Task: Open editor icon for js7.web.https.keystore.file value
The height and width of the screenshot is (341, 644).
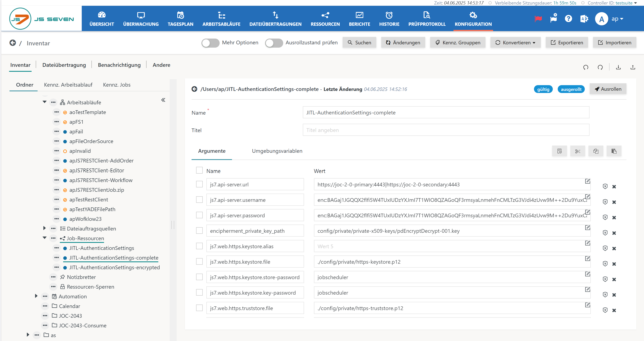Action: 587,258
